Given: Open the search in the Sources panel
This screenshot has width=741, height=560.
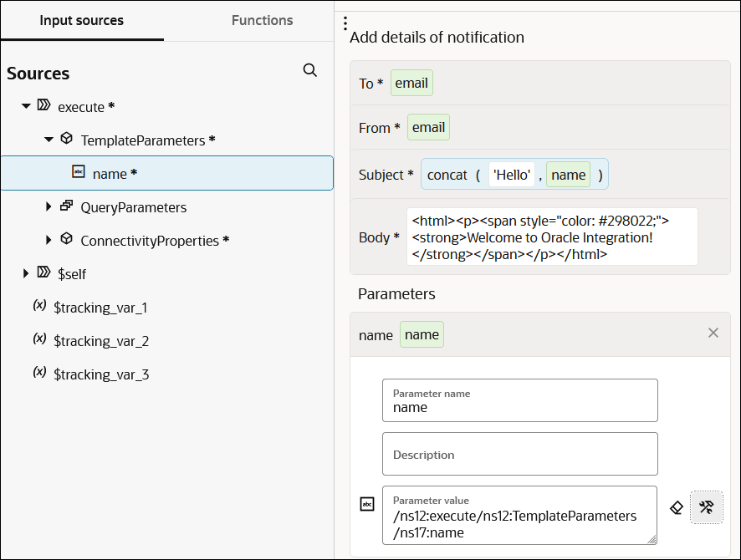Looking at the screenshot, I should tap(310, 70).
